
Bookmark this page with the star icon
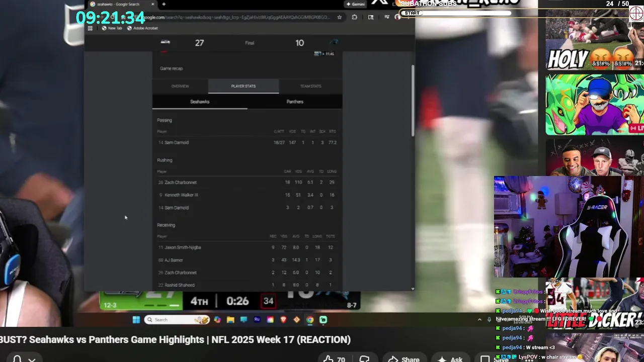[x=340, y=17]
